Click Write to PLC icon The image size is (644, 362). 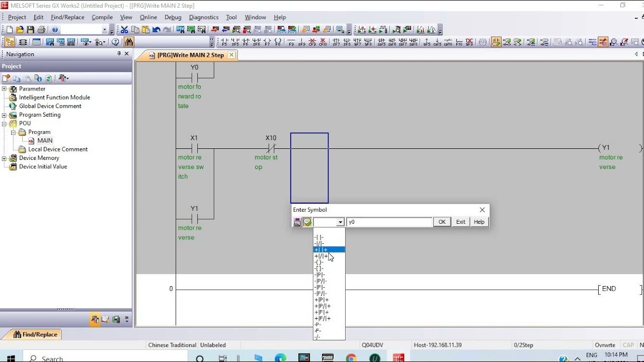[215, 30]
